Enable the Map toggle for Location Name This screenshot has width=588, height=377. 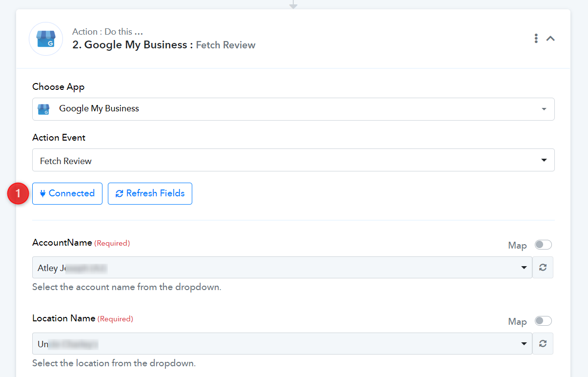pos(543,321)
